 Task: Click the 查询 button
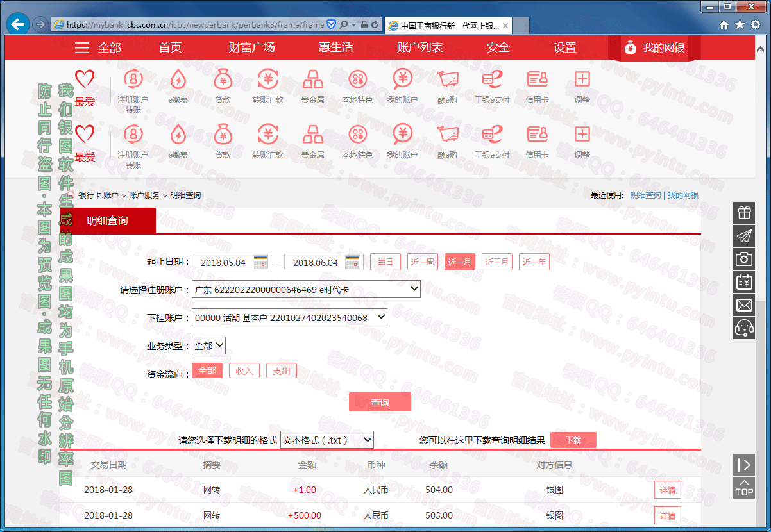tap(380, 402)
